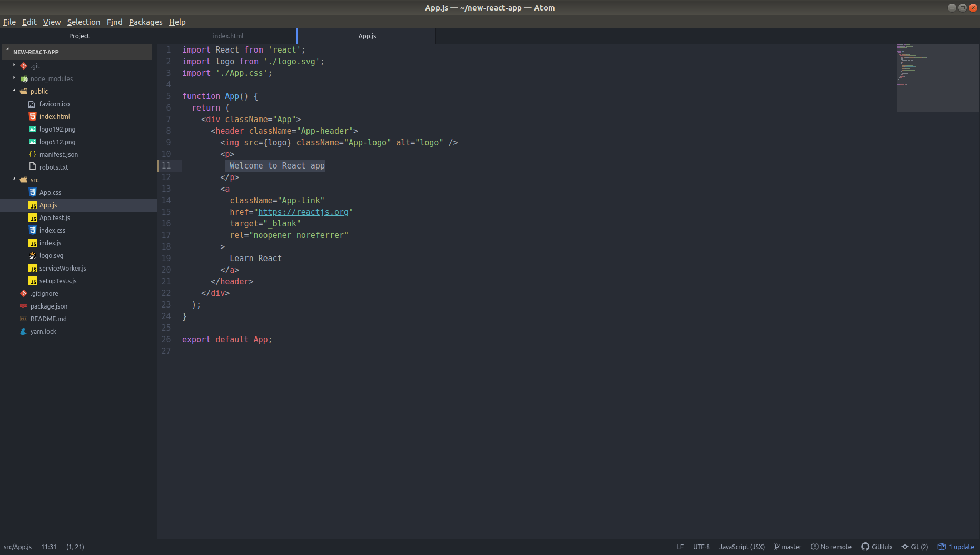This screenshot has width=980, height=555.
Task: Click the JS icon for serviceWorker.js
Action: click(x=32, y=268)
